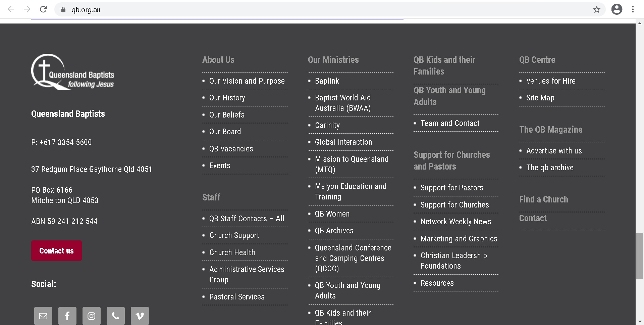Viewport: 644px width, 325px height.
Task: Click the scrollbar up arrow
Action: (640, 23)
